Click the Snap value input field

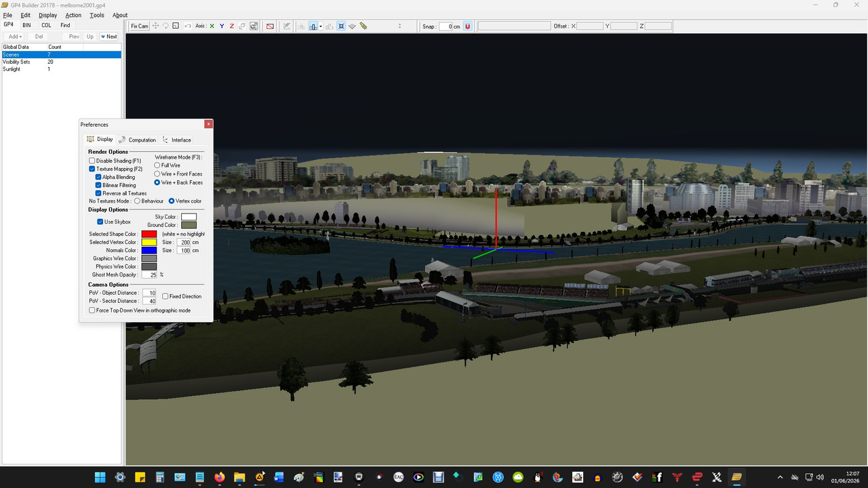click(446, 26)
